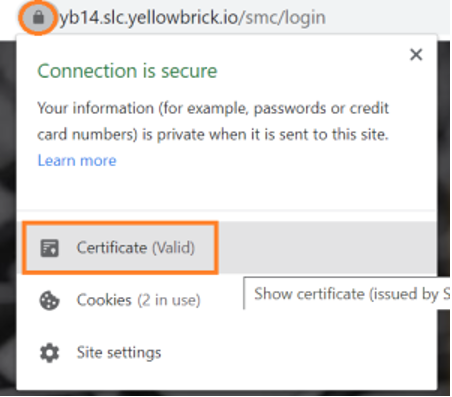
Task: Click the (Valid) status text
Action: 173,248
